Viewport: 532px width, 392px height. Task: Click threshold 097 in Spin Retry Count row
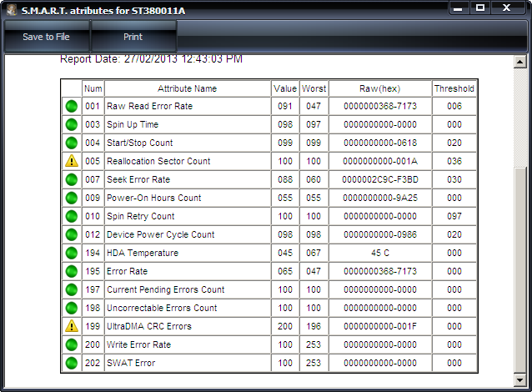pyautogui.click(x=454, y=216)
